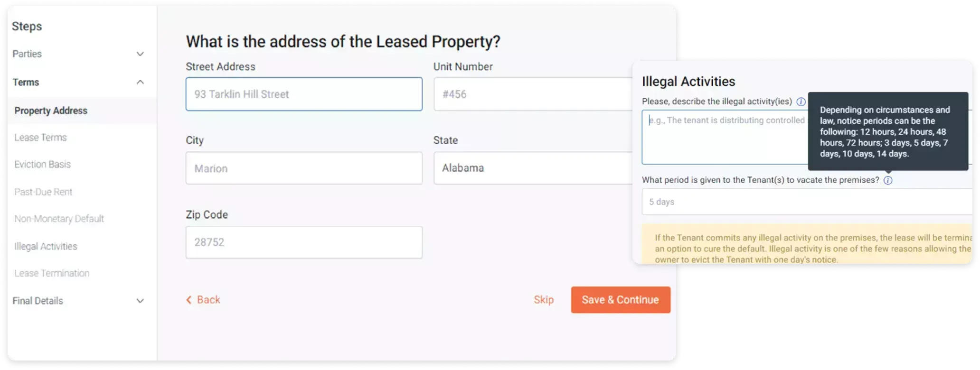Click info icon next to vacate period question

coord(888,180)
